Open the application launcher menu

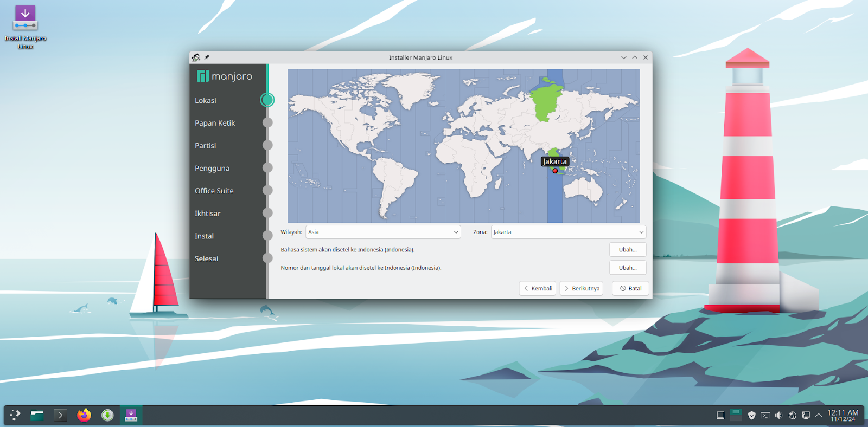pos(15,415)
